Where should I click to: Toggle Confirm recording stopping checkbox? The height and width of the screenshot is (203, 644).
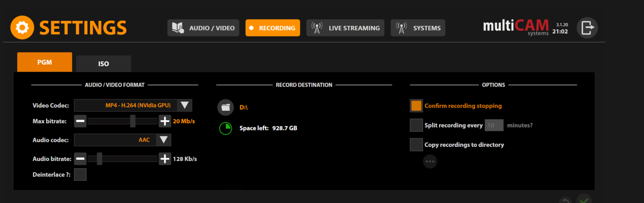(416, 106)
